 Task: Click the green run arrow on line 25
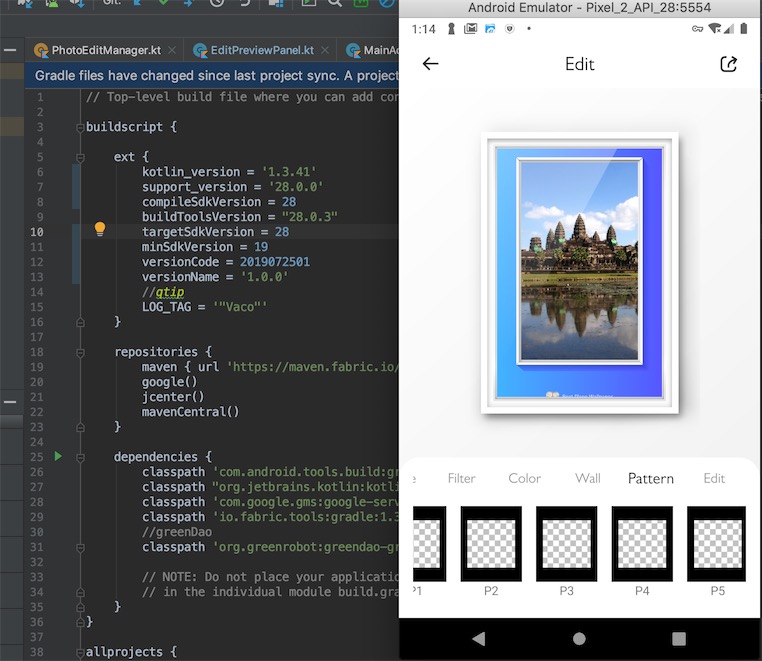58,456
